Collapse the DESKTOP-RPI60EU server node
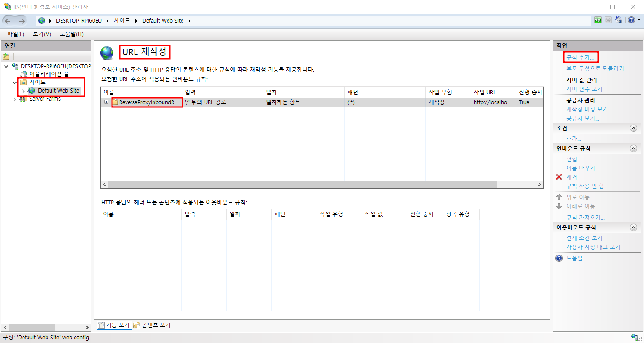The height and width of the screenshot is (343, 644). pos(6,66)
